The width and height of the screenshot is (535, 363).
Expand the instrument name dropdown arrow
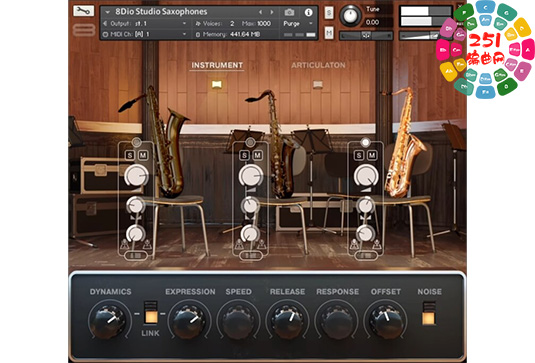pyautogui.click(x=107, y=12)
